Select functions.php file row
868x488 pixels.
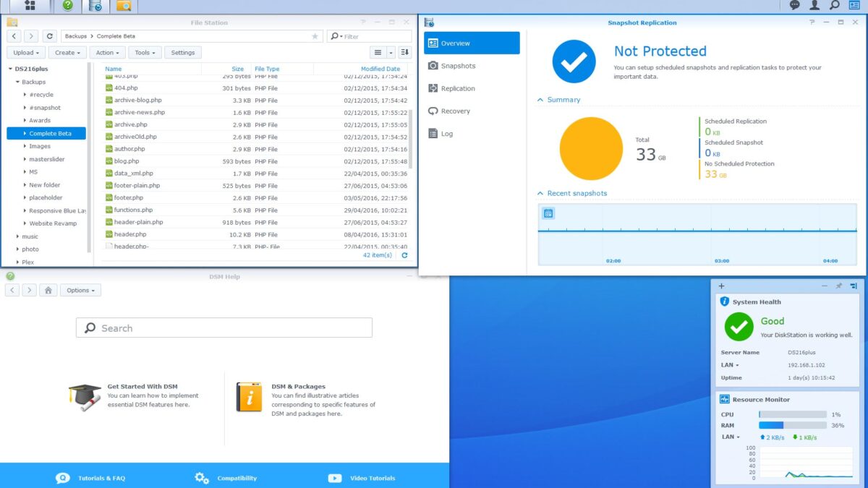[256, 210]
